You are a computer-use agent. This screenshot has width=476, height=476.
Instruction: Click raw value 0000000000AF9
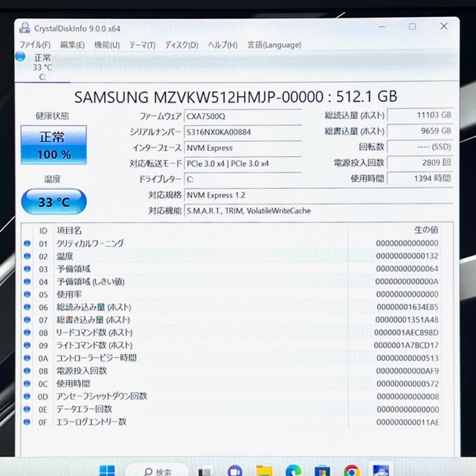coord(408,371)
